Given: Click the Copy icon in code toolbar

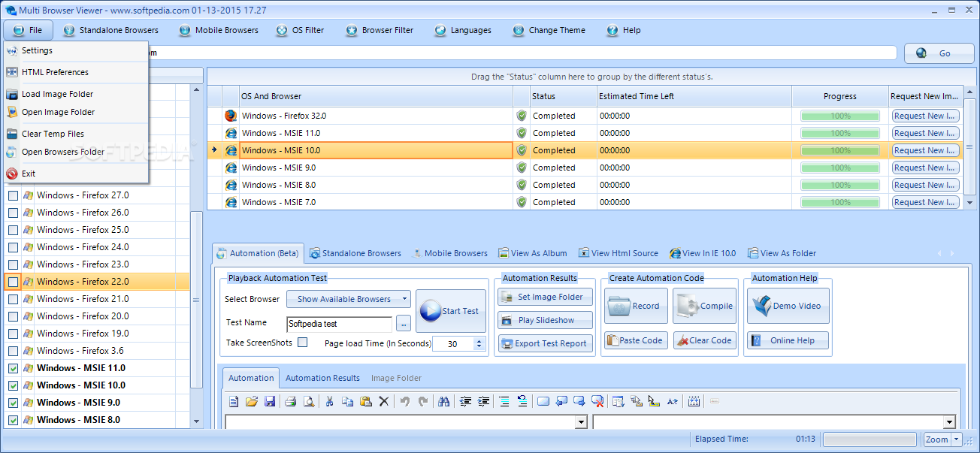Looking at the screenshot, I should click(x=347, y=401).
